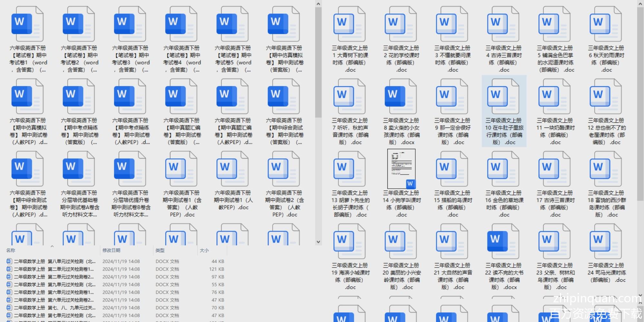Screen dimensions: 644x322
Task: Click scroll-down arrow of left icon pane
Action: (x=318, y=242)
